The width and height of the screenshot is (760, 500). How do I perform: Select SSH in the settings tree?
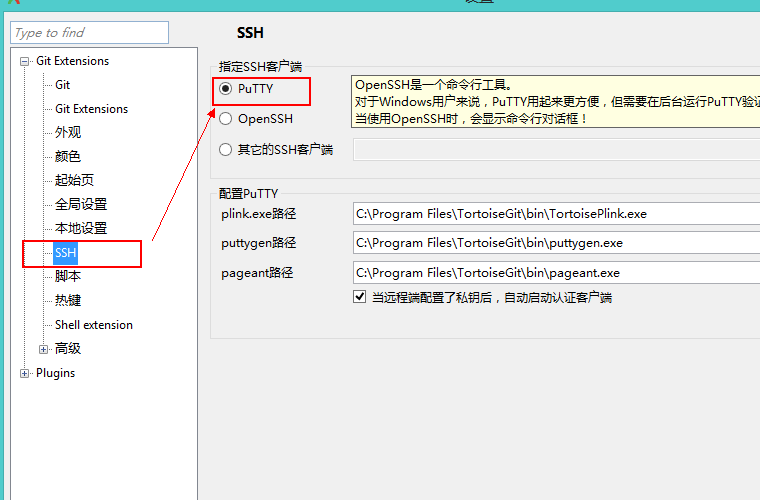[65, 253]
